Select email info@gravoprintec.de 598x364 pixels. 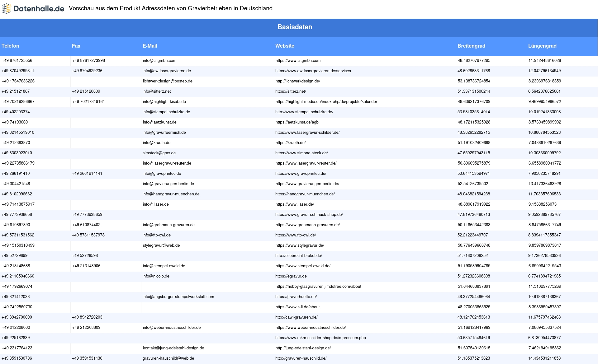coord(162,174)
